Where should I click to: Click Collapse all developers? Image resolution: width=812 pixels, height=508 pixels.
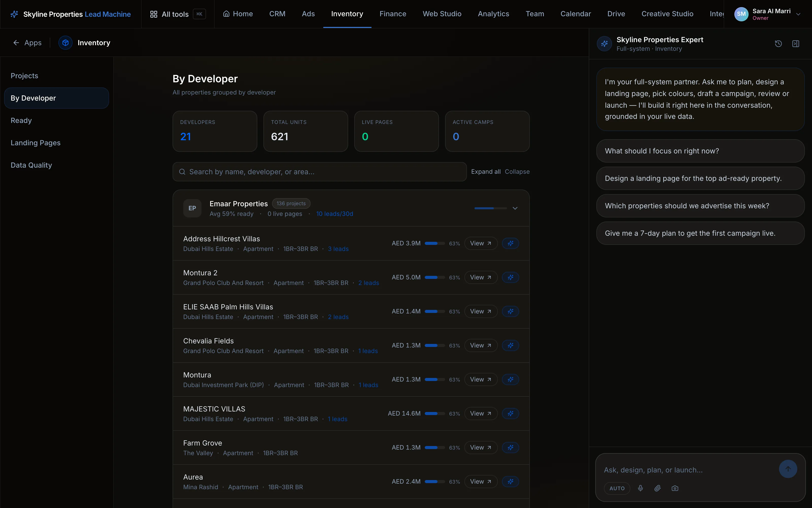click(517, 172)
